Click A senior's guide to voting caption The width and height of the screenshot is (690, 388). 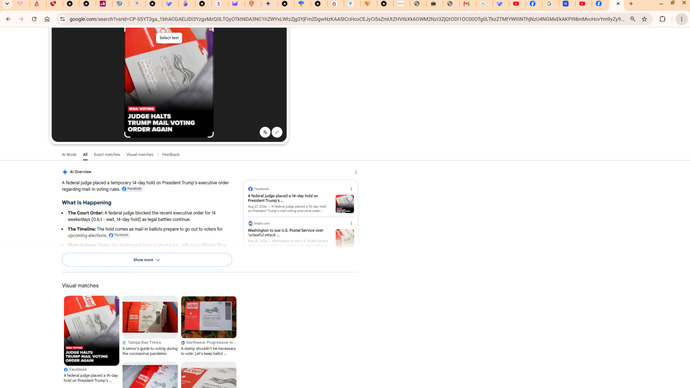150,351
